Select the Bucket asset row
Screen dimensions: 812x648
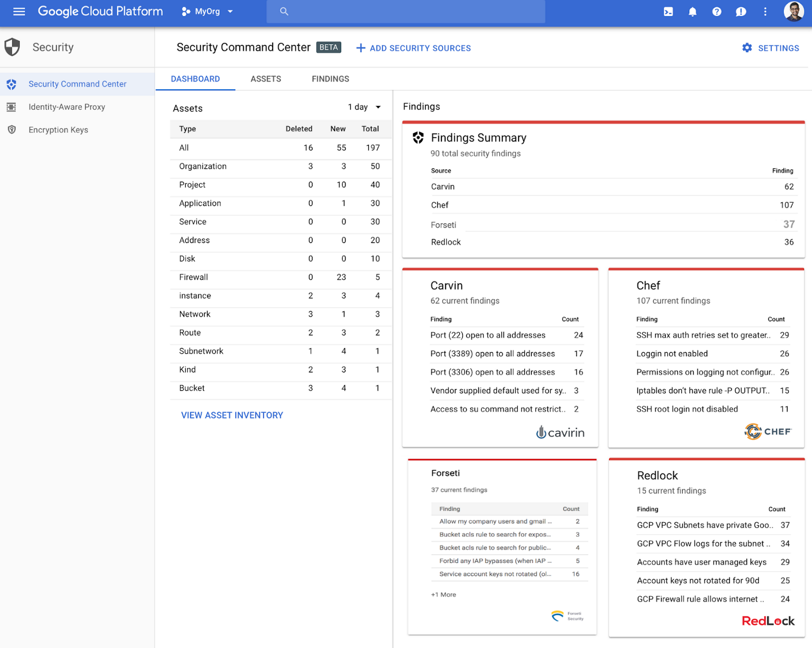tap(281, 388)
